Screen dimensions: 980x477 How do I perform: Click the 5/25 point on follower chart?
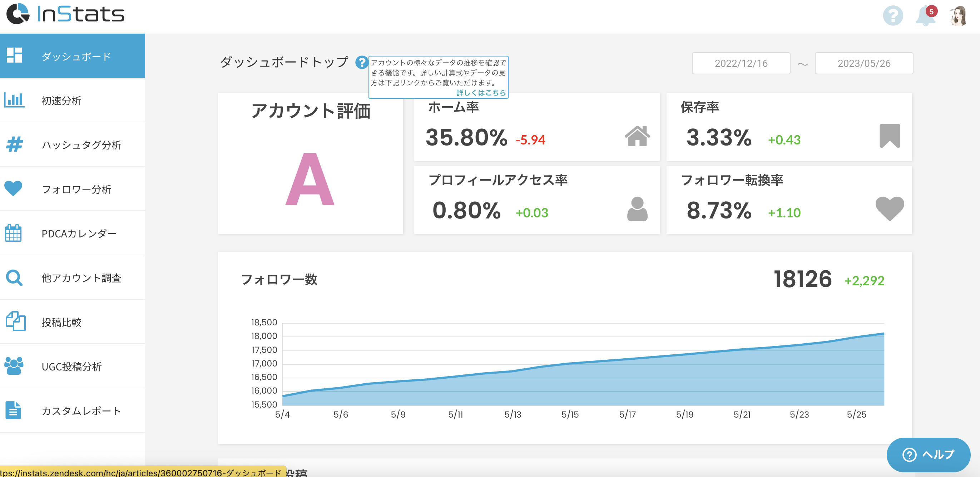point(856,337)
